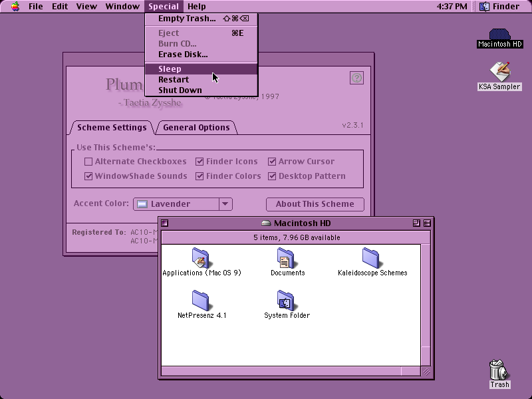Click the menu bar clock showing 4:37 PM
Viewport: 532px width, 399px height.
tap(452, 7)
